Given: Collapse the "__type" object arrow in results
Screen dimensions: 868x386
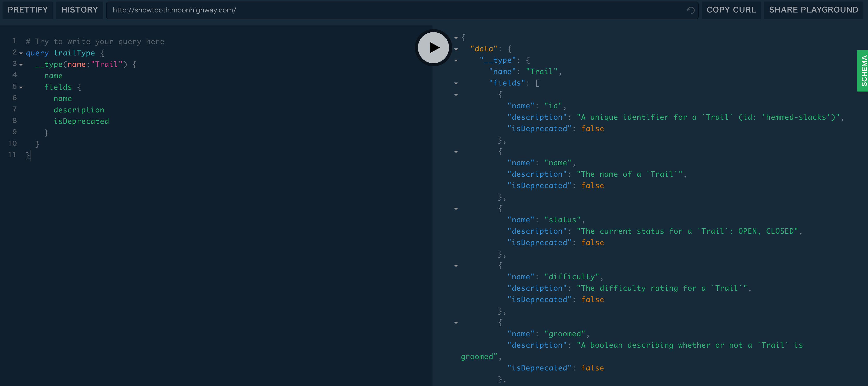Looking at the screenshot, I should tap(456, 61).
